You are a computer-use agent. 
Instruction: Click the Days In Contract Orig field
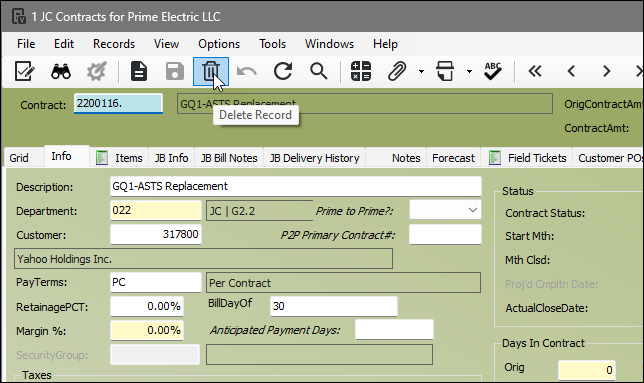tap(586, 370)
